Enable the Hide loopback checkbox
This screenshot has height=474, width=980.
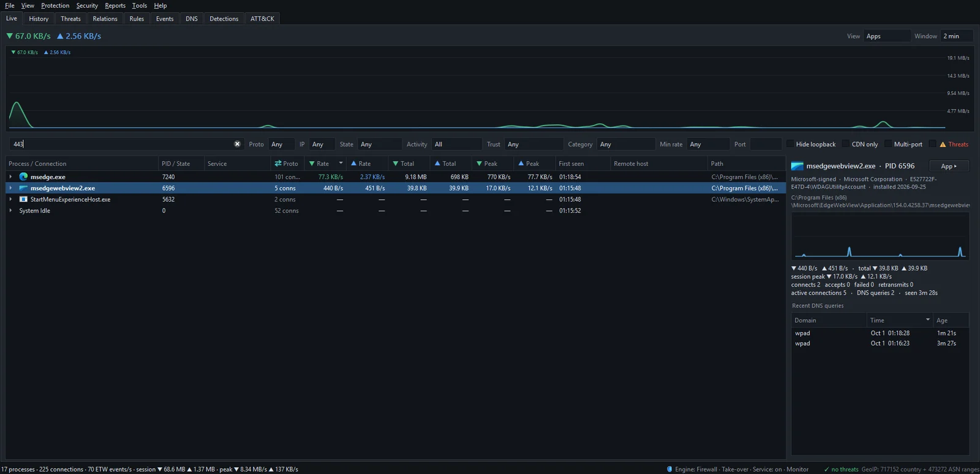pyautogui.click(x=790, y=144)
